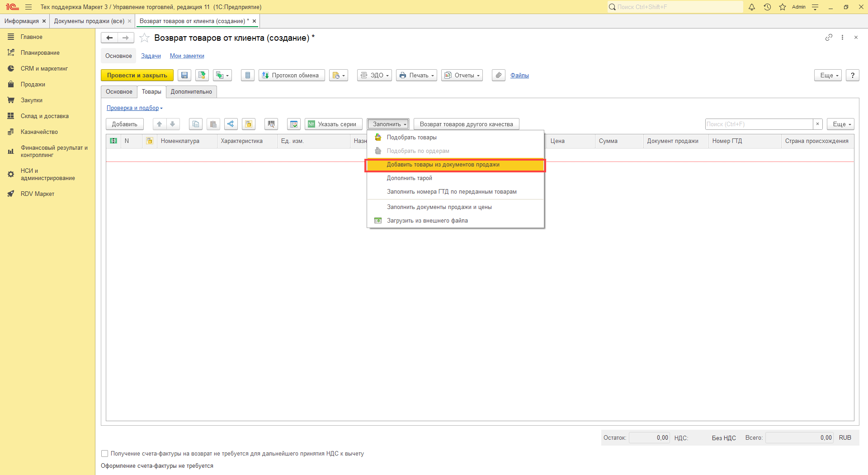Image resolution: width=868 pixels, height=475 pixels.
Task: Move row down with arrow icon
Action: [x=173, y=124]
